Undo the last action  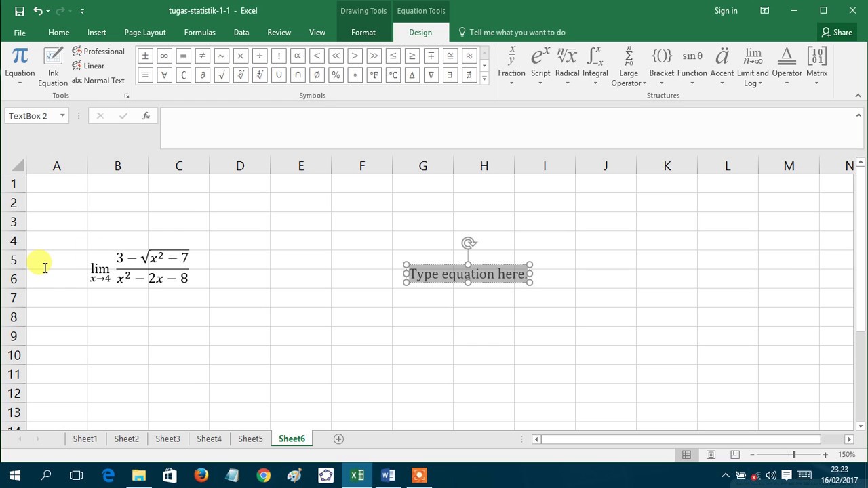(37, 11)
